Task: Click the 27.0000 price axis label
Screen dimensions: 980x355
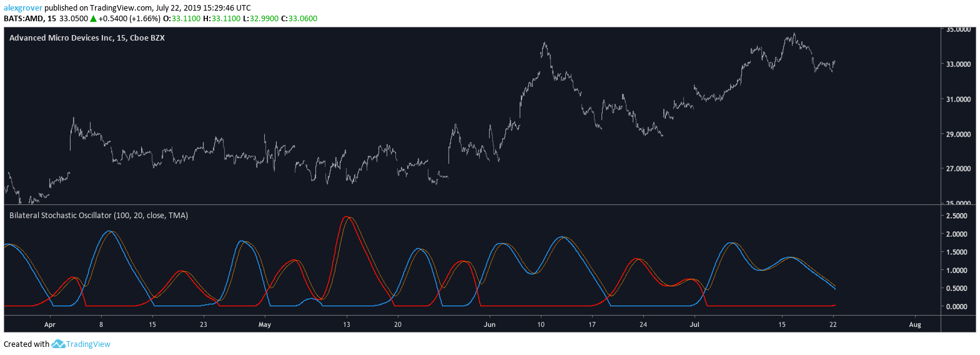Action: (x=958, y=169)
